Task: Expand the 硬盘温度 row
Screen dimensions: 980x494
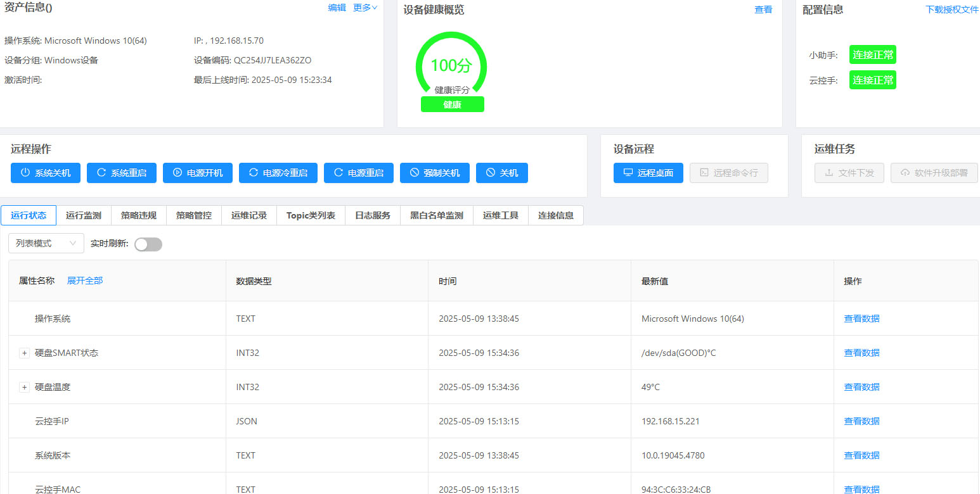Action: tap(25, 388)
